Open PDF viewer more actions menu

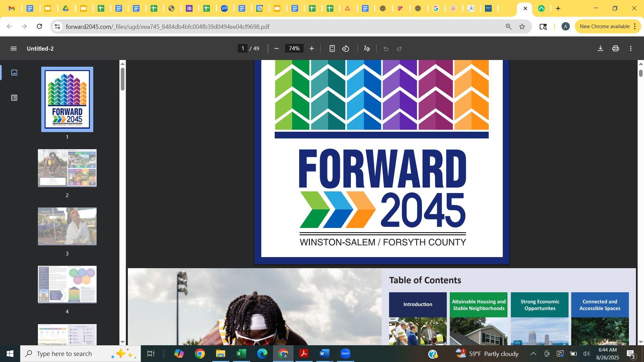631,49
